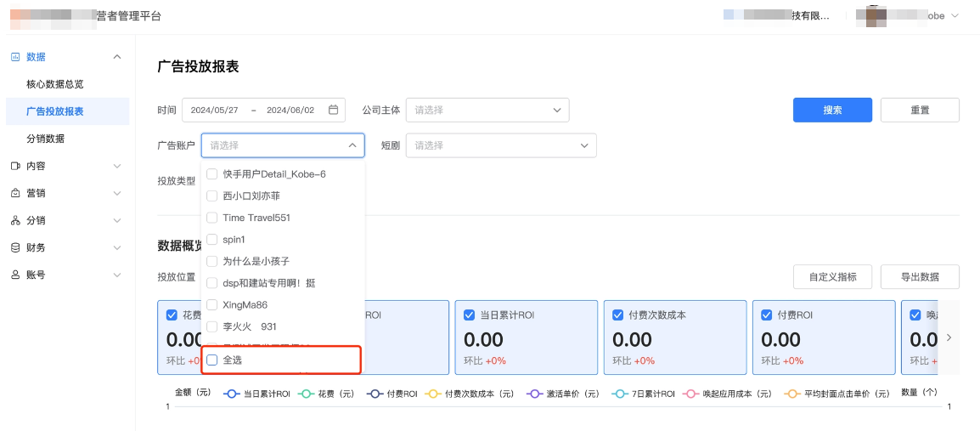The height and width of the screenshot is (431, 980).
Task: Uncheck the 付费ROI metric card checkbox
Action: point(767,315)
